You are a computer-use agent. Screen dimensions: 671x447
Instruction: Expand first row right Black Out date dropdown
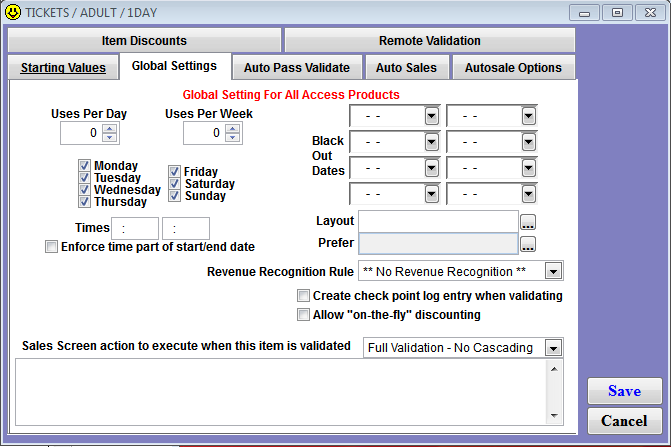tap(528, 116)
